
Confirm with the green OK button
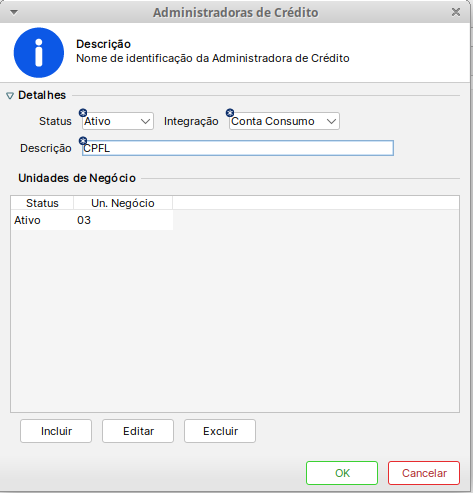(x=342, y=473)
